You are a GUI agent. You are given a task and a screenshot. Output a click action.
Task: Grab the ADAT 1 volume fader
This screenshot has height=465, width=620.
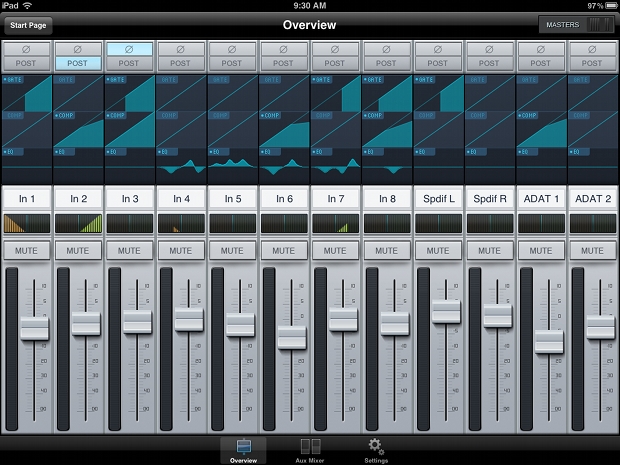[549, 342]
